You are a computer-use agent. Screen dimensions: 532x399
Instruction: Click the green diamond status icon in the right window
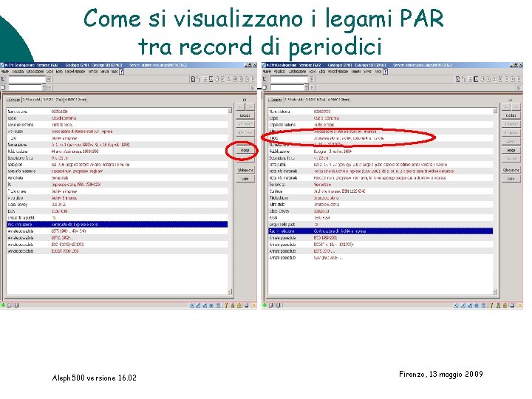click(x=265, y=305)
